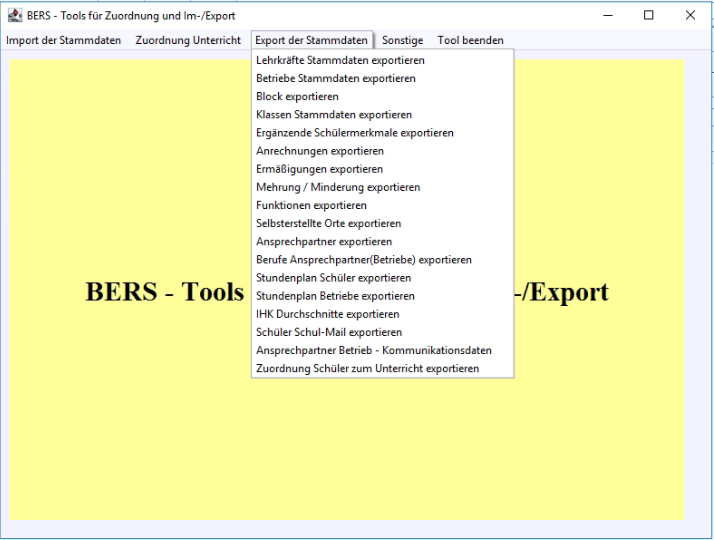Open the Zuordnung Unterricht menu
Image resolution: width=714 pixels, height=540 pixels.
pyautogui.click(x=188, y=40)
